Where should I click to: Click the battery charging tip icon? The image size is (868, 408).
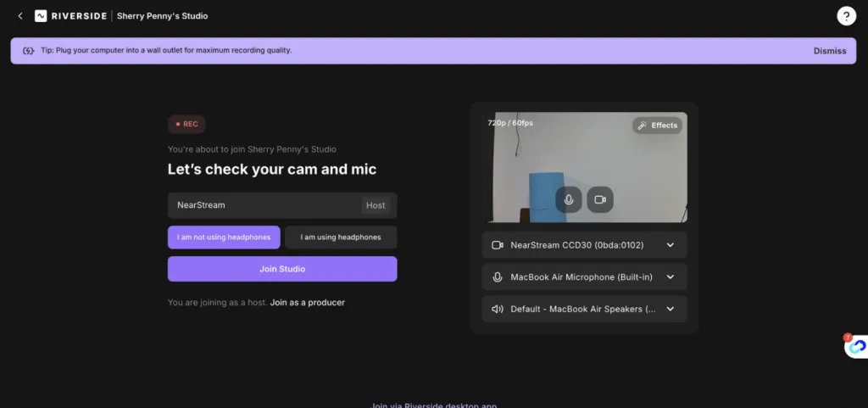coord(28,51)
